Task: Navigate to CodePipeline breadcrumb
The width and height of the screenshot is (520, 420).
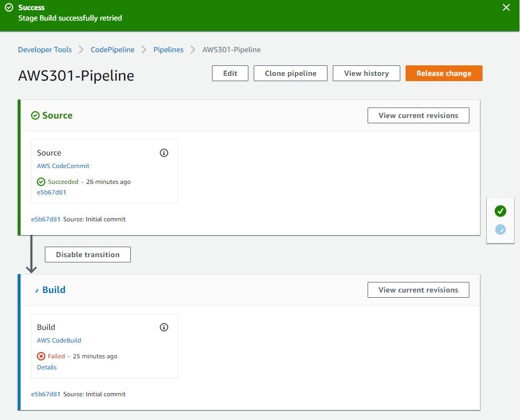Action: (x=112, y=50)
